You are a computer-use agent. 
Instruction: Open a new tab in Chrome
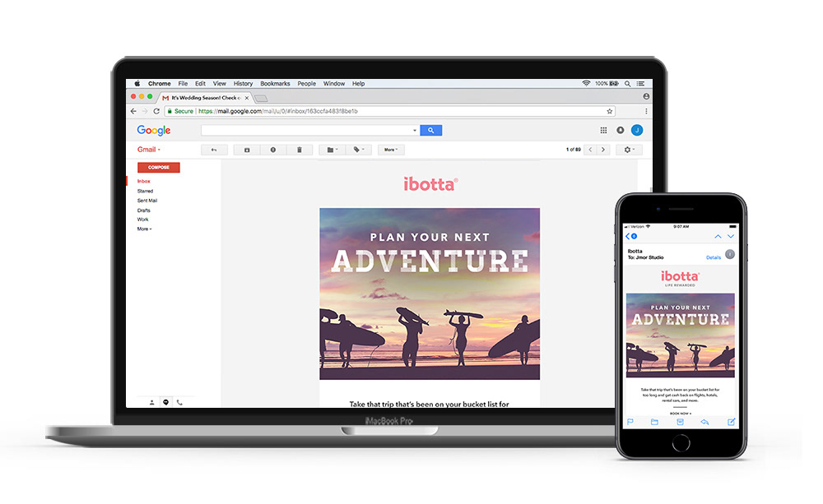pos(261,99)
